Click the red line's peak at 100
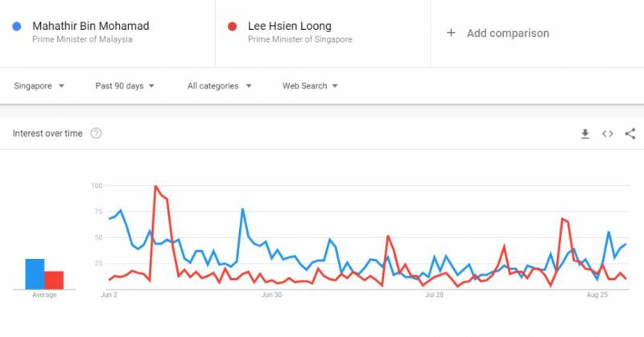 pyautogui.click(x=155, y=187)
